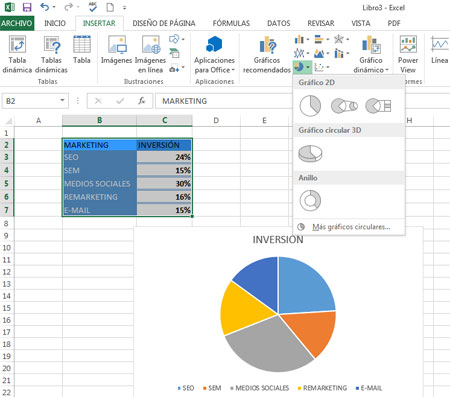The image size is (450, 397).
Task: Choose the pie of pie chart option
Action: (x=344, y=106)
